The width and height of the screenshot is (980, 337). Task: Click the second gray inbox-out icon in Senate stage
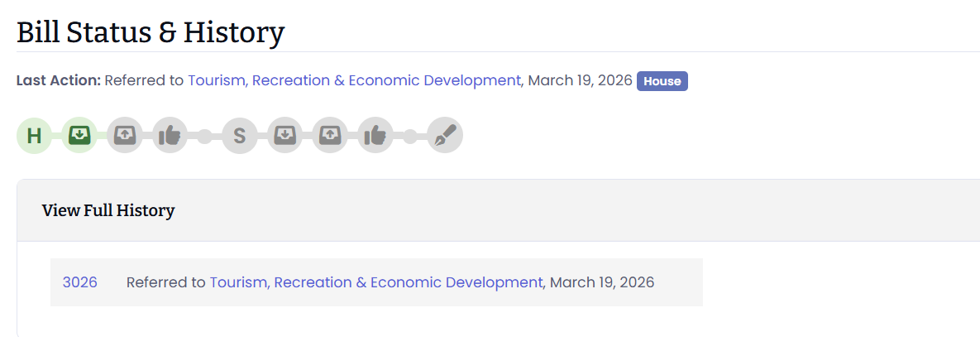coord(330,135)
